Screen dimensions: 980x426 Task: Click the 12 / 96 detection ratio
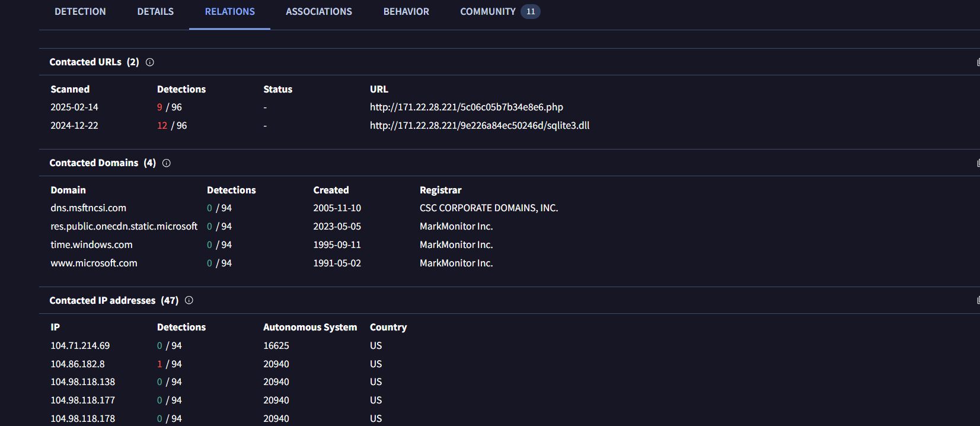coord(172,126)
